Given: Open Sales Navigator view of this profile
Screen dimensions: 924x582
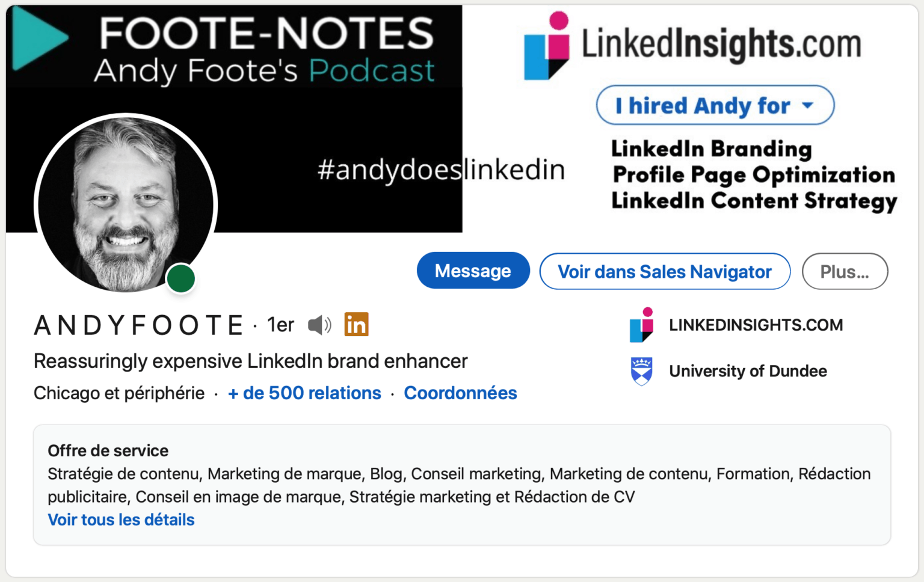Looking at the screenshot, I should coord(664,271).
